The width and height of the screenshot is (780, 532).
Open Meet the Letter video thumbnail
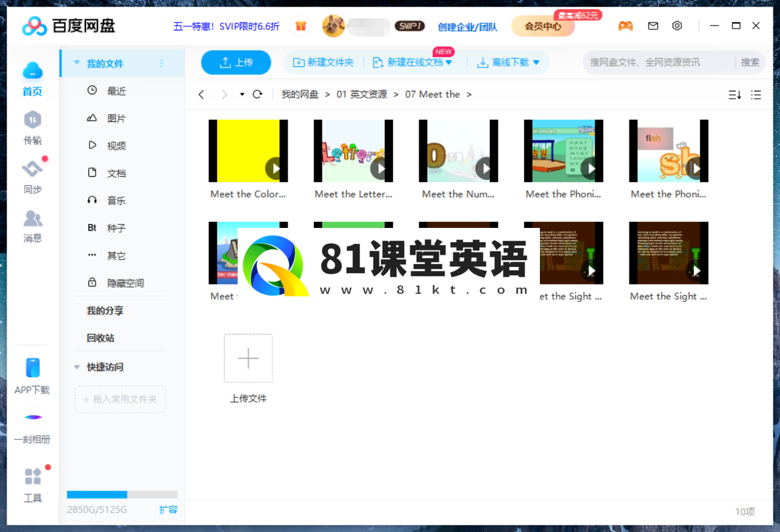tap(353, 151)
